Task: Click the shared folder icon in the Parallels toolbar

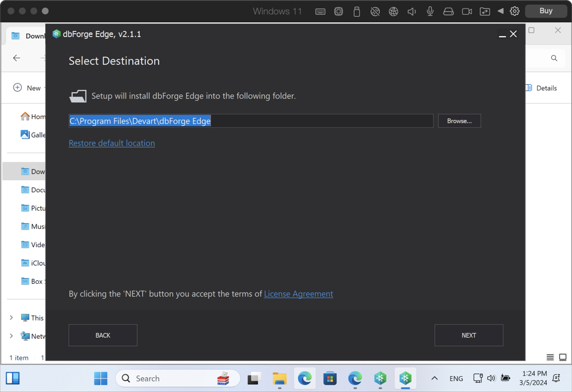Action: 485,11
